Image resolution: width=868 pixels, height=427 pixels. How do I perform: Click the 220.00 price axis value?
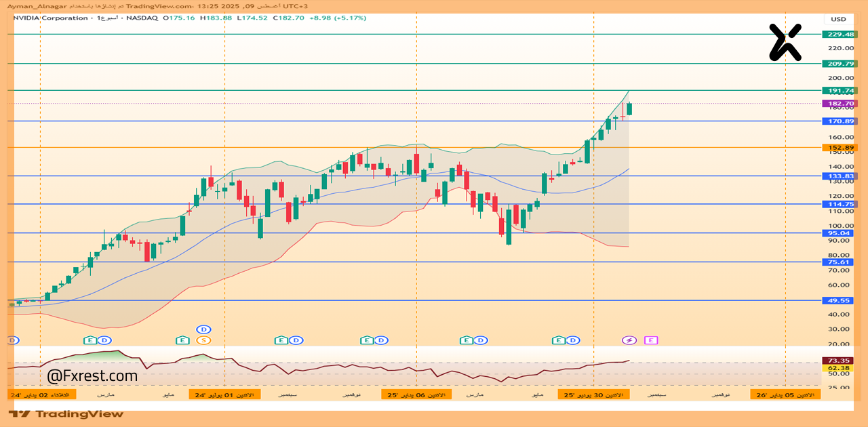click(x=840, y=48)
